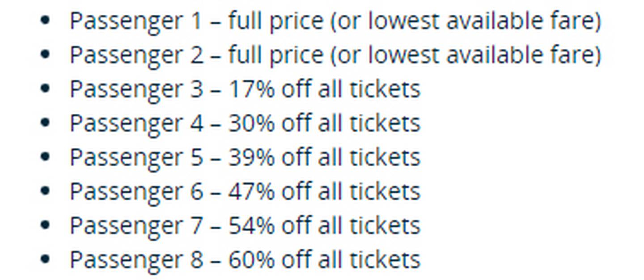Image resolution: width=644 pixels, height=280 pixels.
Task: Click "(or lowest available fare)" on Passenger 1 line
Action: coord(466,21)
